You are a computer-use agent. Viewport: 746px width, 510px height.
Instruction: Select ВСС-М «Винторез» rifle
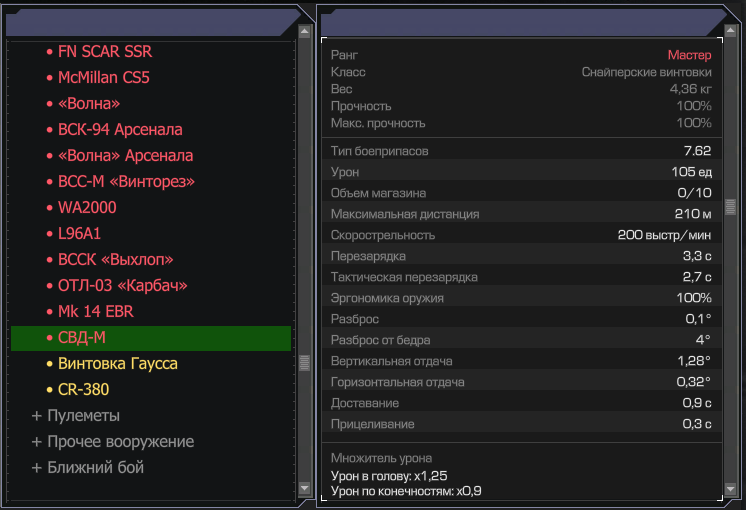(126, 181)
